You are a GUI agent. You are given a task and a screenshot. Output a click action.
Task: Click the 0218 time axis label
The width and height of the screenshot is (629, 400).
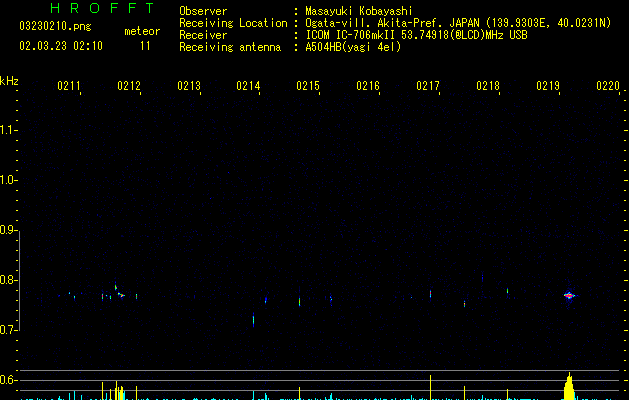pyautogui.click(x=488, y=86)
